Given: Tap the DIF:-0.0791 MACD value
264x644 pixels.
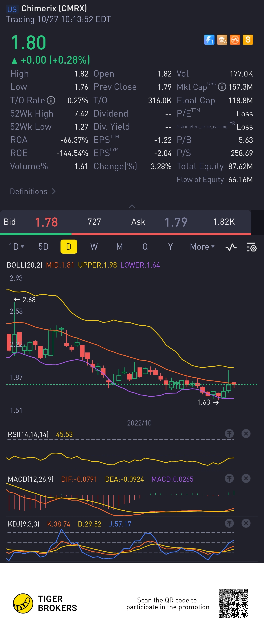Looking at the screenshot, I should pos(79,479).
